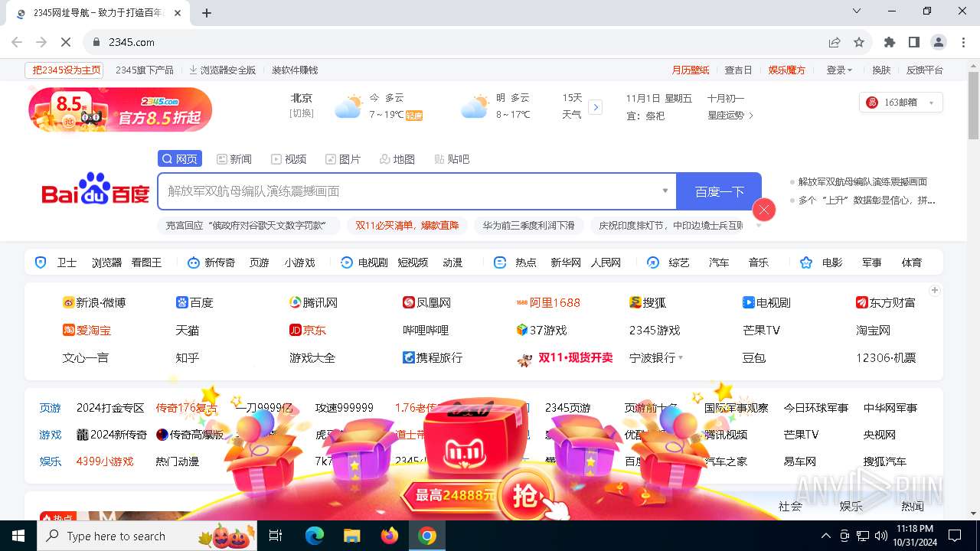Open the Chrome profile avatar

coord(939,42)
